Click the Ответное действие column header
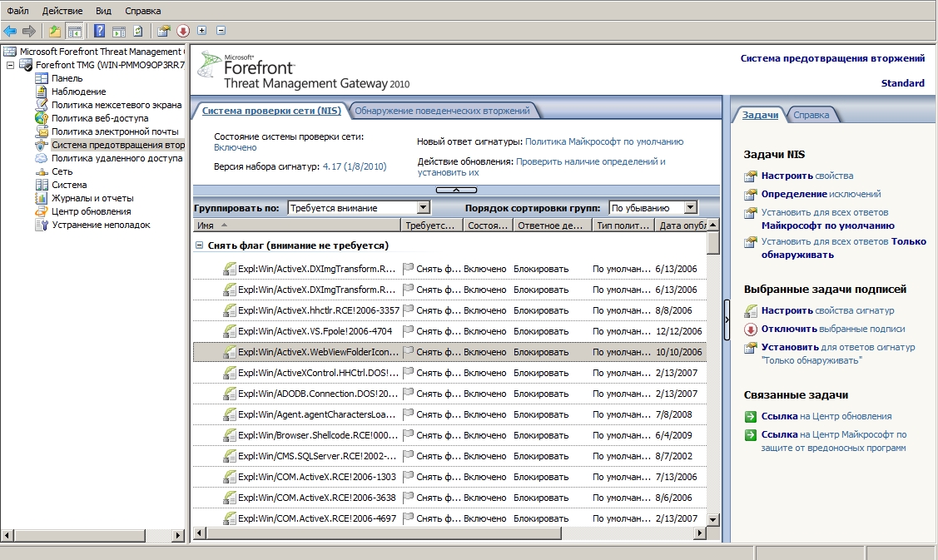Image resolution: width=938 pixels, height=560 pixels. 552,225
